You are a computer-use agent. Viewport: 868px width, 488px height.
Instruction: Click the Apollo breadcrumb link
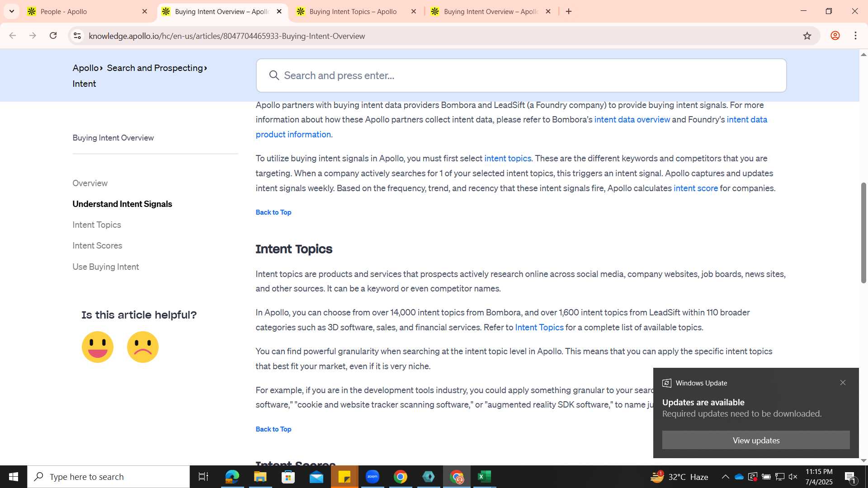point(85,68)
